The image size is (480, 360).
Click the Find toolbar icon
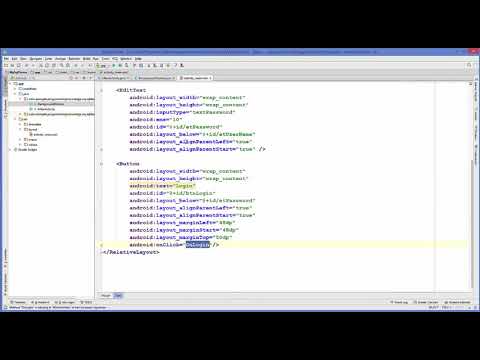(62, 66)
